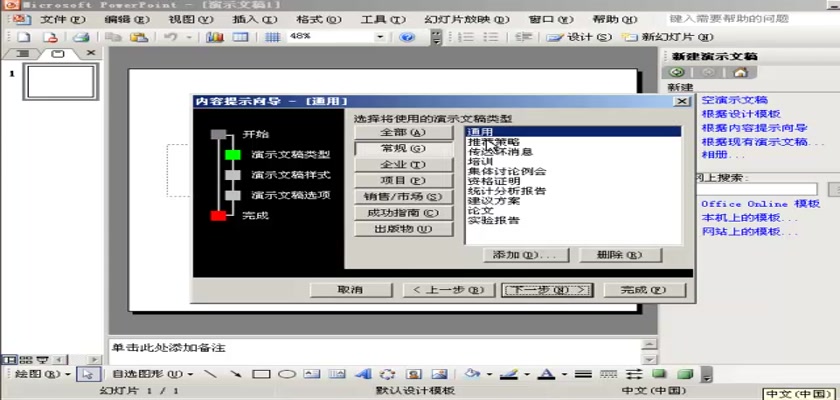Click the Insert Picture icon
This screenshot has width=840, height=400.
tap(439, 374)
